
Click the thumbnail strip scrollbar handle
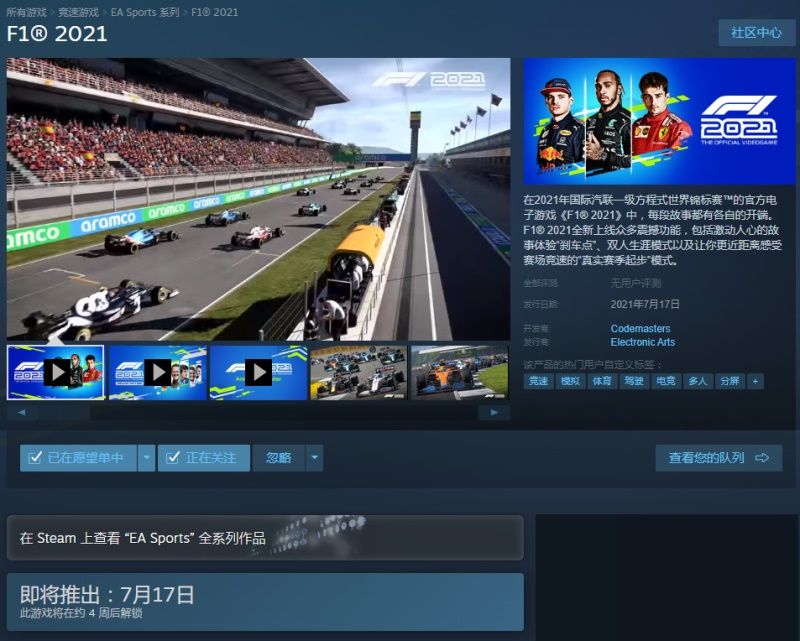[64, 412]
